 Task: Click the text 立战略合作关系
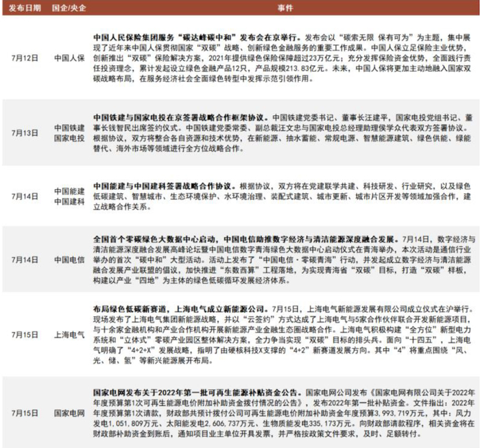tap(122, 207)
